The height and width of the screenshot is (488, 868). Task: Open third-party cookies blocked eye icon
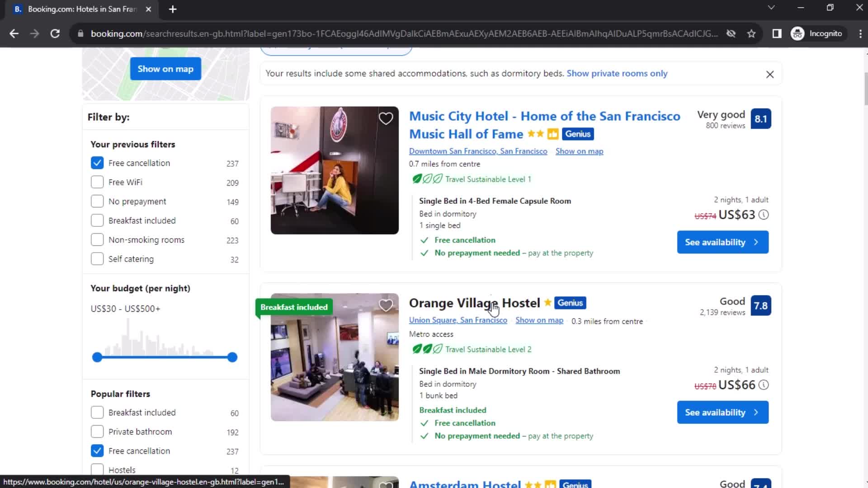[x=731, y=33]
